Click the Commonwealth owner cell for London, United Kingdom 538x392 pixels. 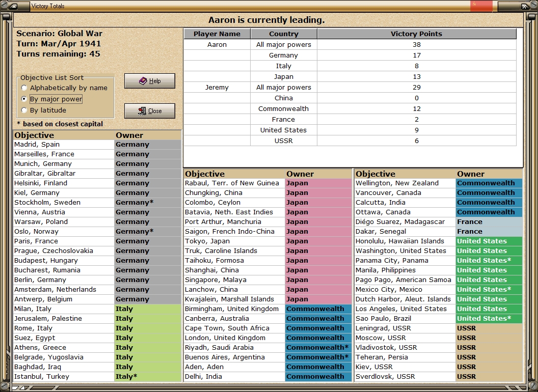click(318, 338)
